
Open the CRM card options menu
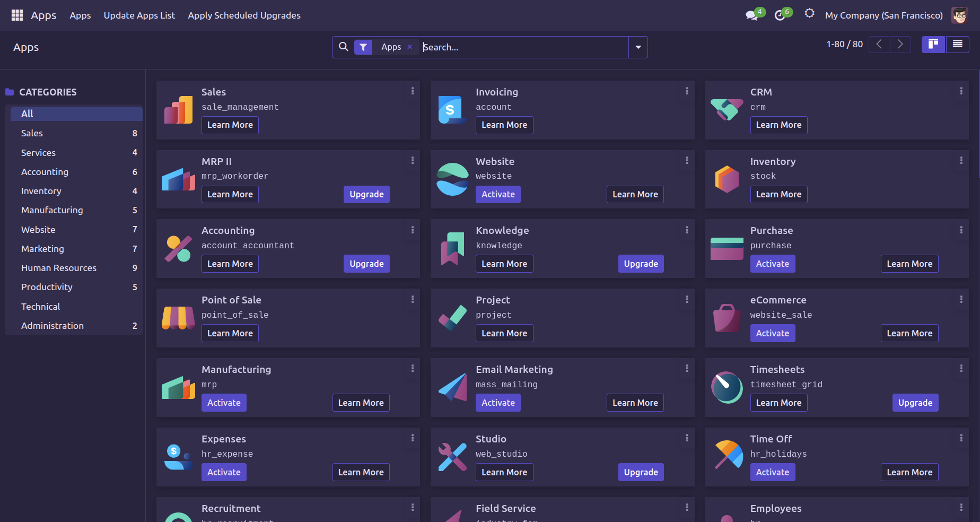(961, 91)
